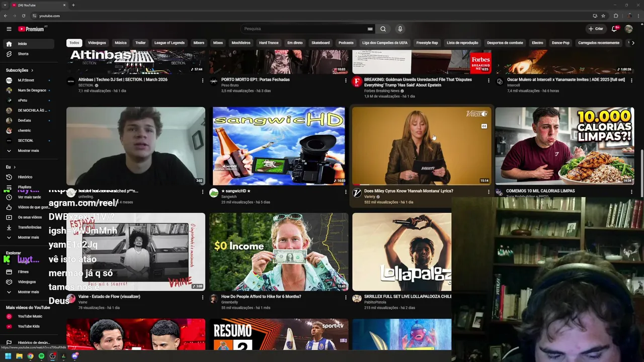This screenshot has width=644, height=362.
Task: Bookmark this page with the star icon
Action: [x=603, y=16]
